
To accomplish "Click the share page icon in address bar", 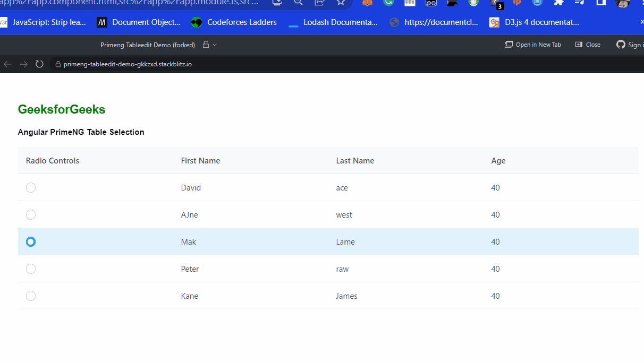I will pyautogui.click(x=319, y=3).
